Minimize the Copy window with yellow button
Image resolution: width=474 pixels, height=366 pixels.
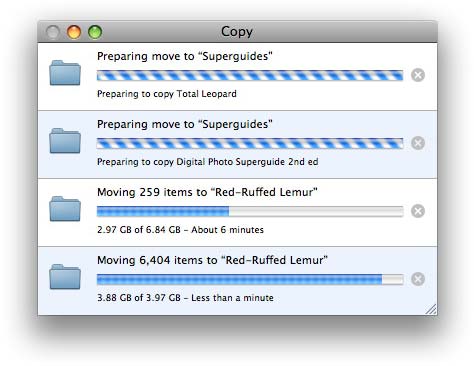(x=74, y=32)
